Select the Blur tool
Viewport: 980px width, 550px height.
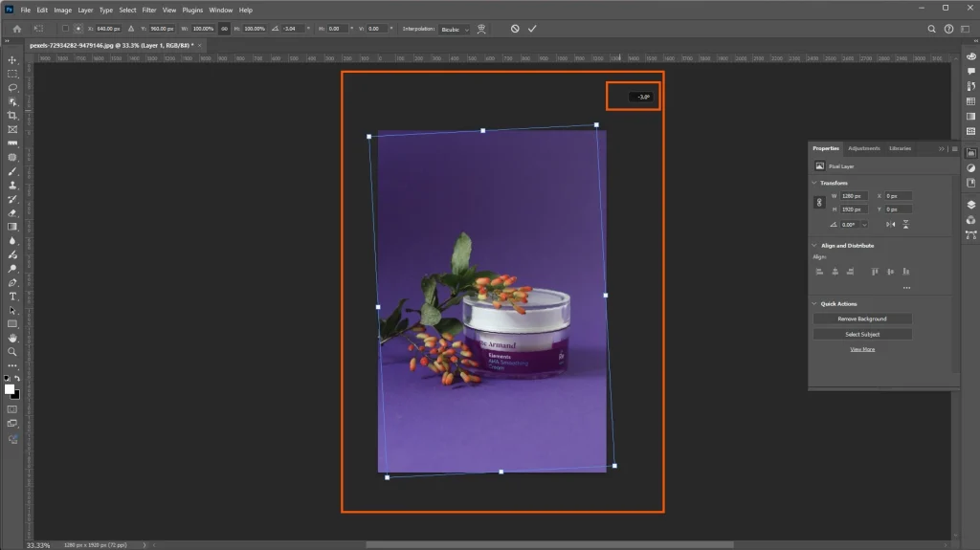tap(11, 241)
